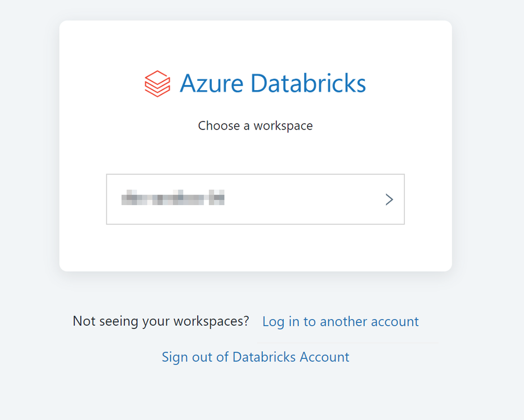Click the "Not seeing your workspaces?" text
Image resolution: width=524 pixels, height=420 pixels.
161,321
